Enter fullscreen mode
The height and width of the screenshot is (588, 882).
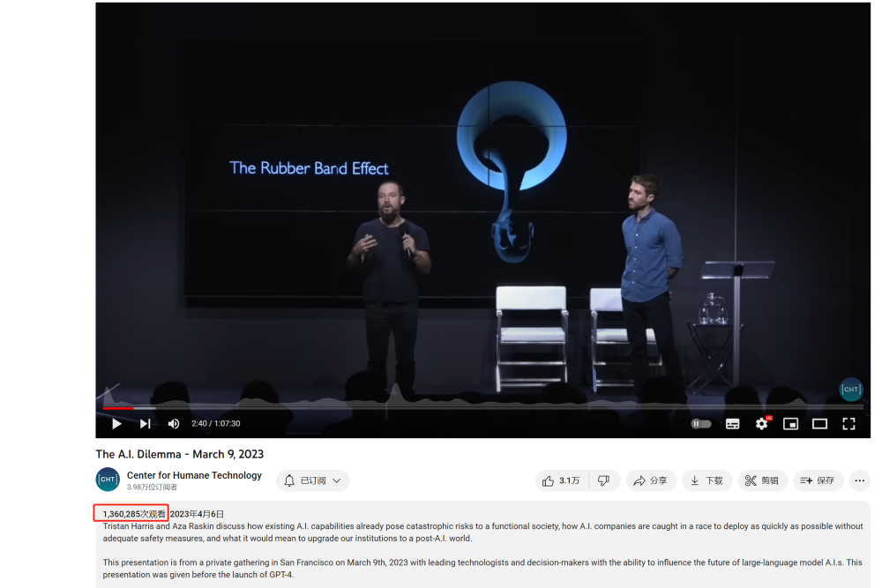tap(848, 424)
